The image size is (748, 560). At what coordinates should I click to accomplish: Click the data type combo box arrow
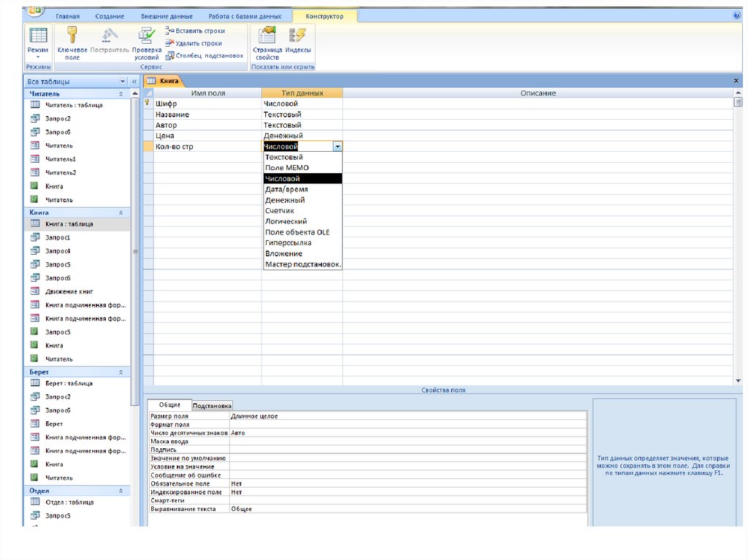[x=337, y=147]
